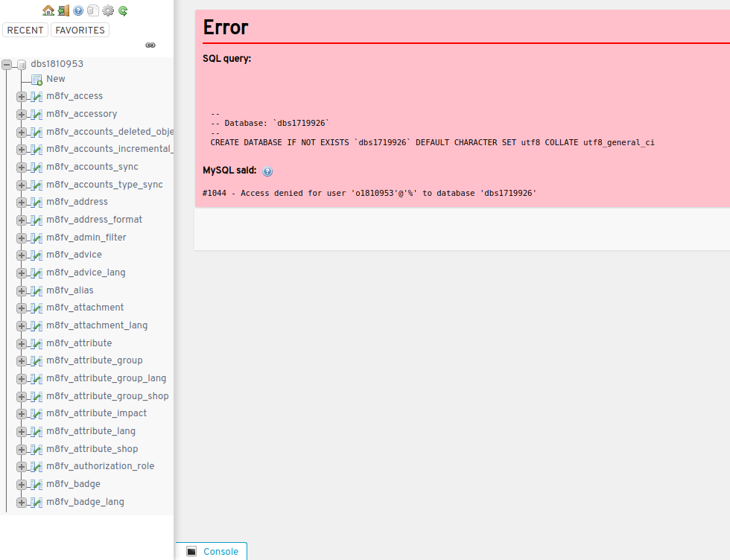730x560 pixels.
Task: Select the #1044 Access denied error text
Action: 369,193
